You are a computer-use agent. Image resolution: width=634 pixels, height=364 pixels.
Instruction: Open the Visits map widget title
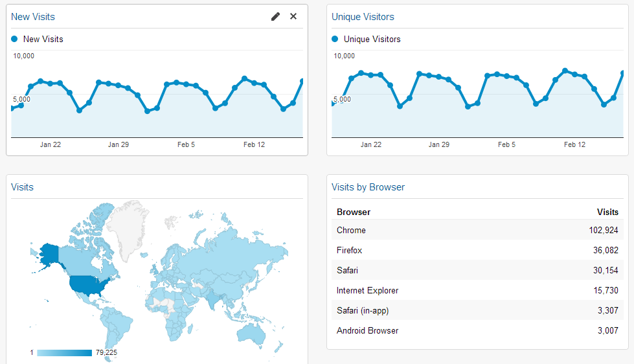click(22, 187)
